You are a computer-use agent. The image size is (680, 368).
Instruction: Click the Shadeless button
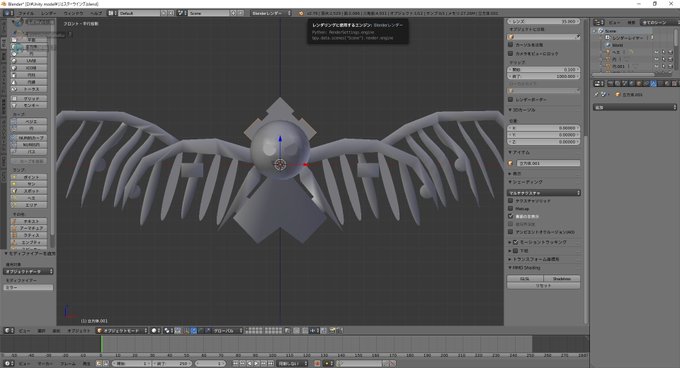click(562, 278)
